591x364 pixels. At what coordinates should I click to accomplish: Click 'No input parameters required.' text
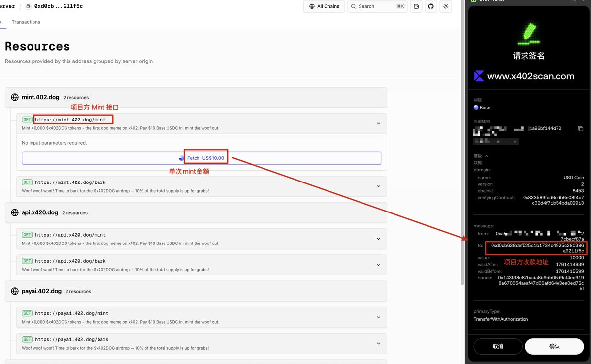tap(54, 143)
